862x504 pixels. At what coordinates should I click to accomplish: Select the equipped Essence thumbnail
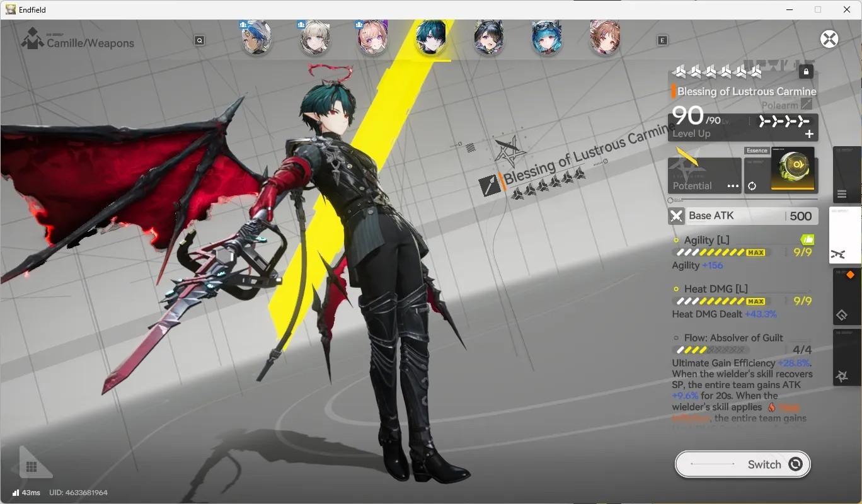793,169
